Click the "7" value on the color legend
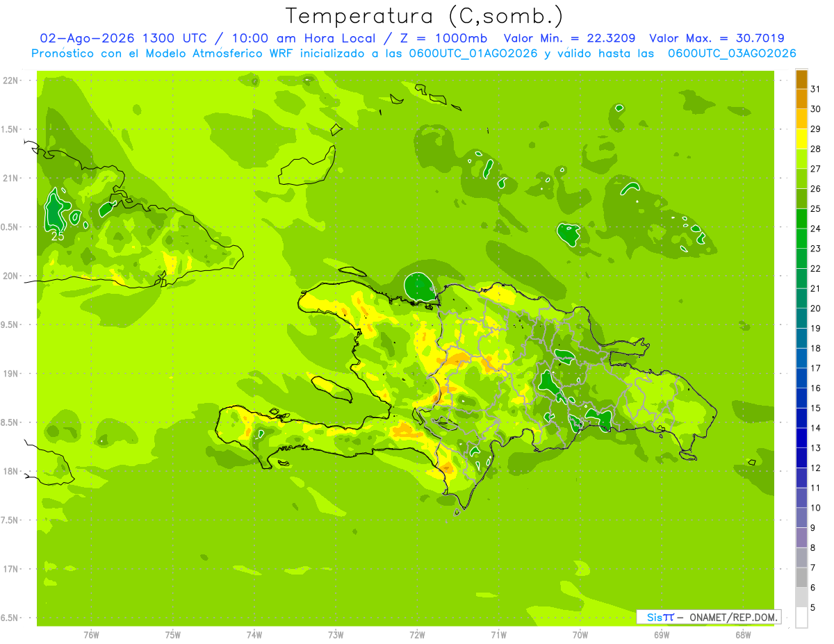The image size is (834, 644). click(x=812, y=568)
